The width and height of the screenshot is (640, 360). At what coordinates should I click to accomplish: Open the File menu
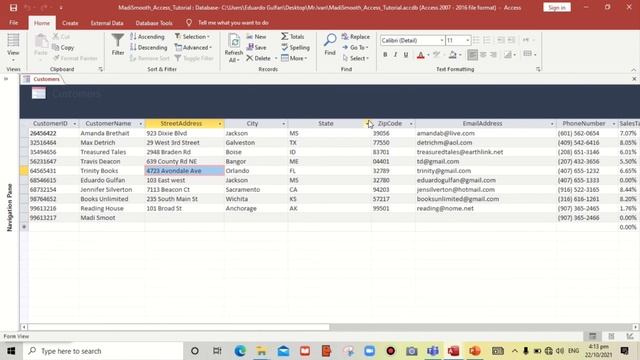coord(13,23)
